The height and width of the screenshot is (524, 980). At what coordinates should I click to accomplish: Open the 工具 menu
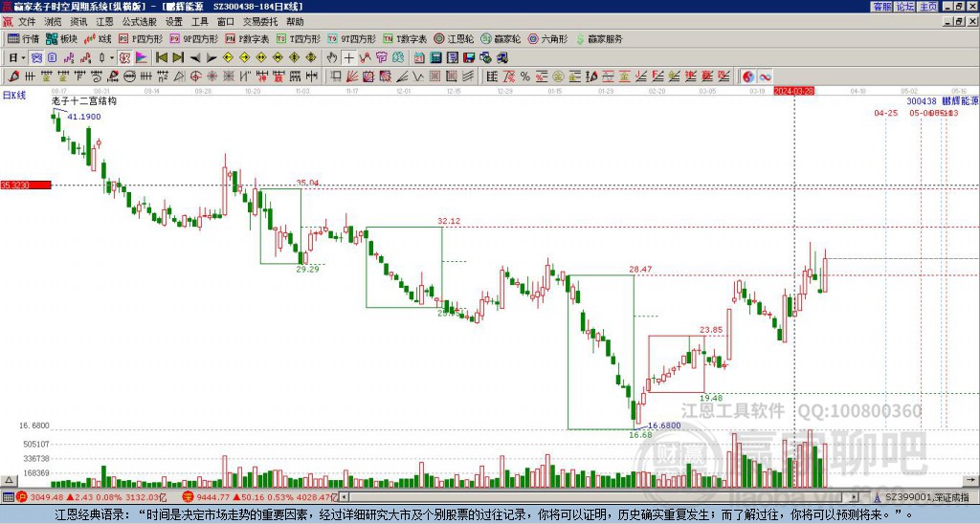(199, 22)
